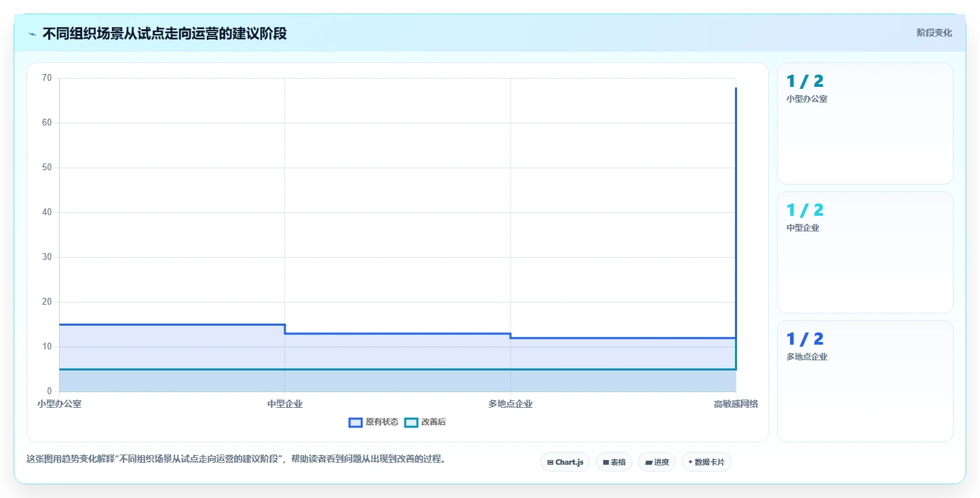Click the 小型办公室 x-axis label

point(60,404)
